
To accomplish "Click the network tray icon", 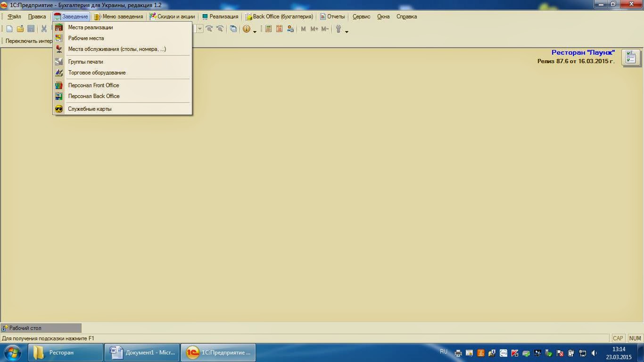I will pos(582,353).
